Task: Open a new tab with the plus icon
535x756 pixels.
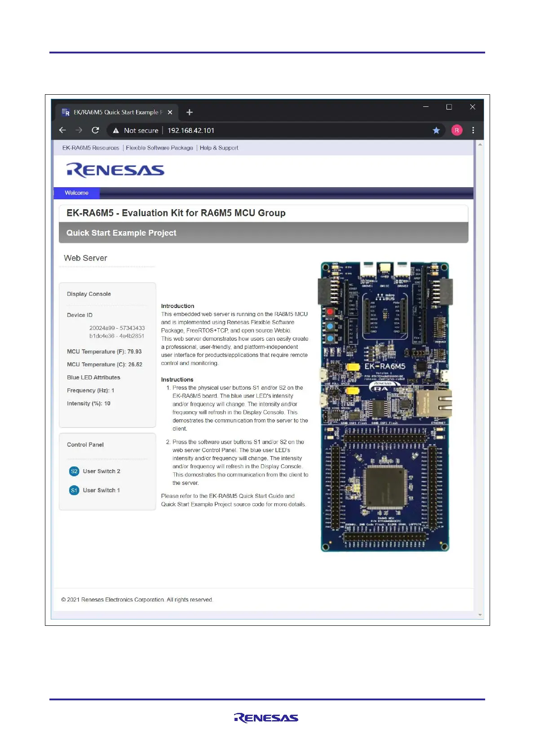Action: [190, 112]
